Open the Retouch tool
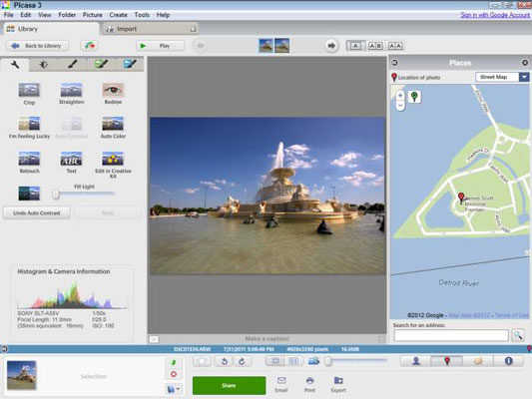This screenshot has height=399, width=532. (29, 163)
